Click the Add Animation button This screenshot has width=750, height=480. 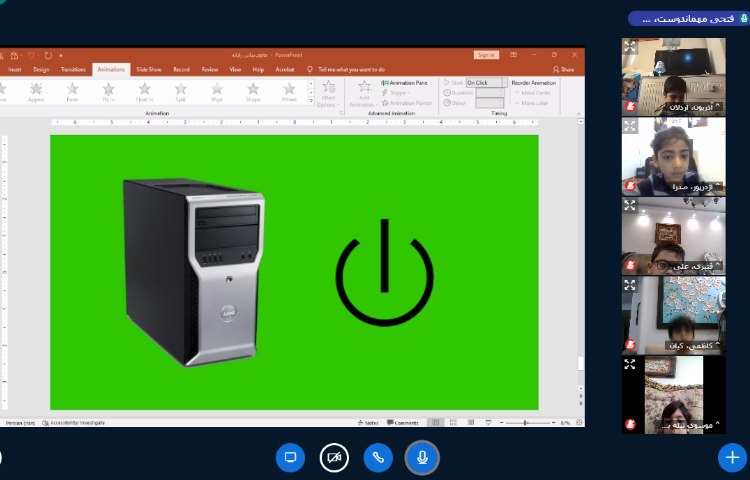[x=362, y=94]
